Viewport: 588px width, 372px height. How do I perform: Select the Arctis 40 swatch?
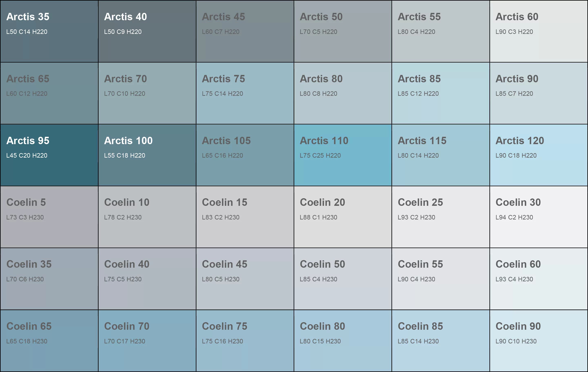[147, 31]
